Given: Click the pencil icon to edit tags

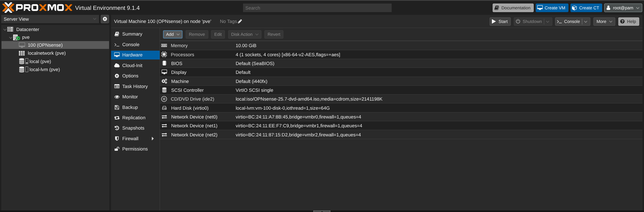Looking at the screenshot, I should pyautogui.click(x=240, y=21).
